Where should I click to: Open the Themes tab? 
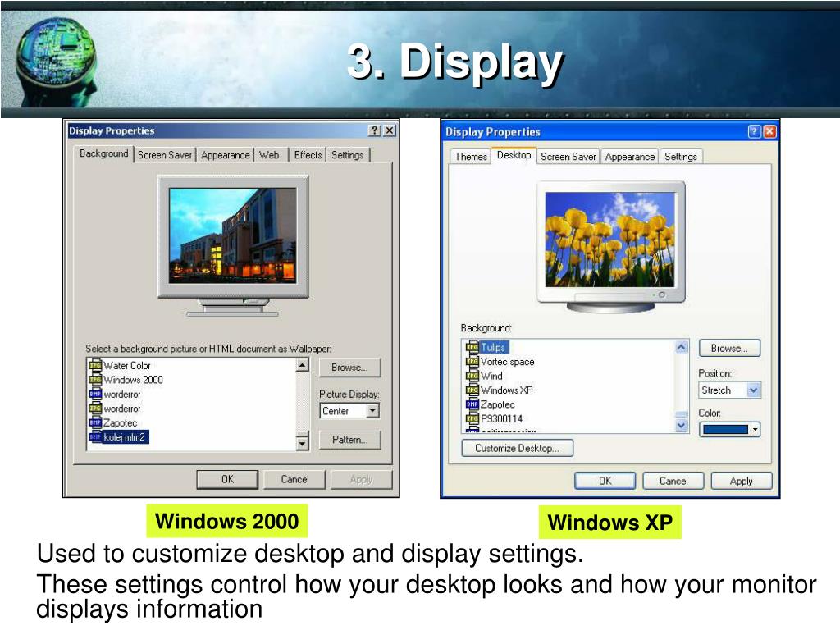point(470,157)
